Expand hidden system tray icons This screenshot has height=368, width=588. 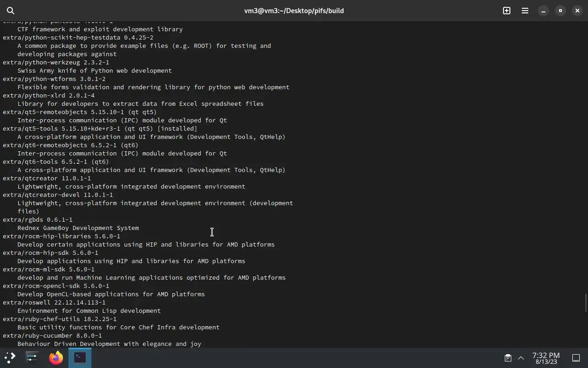(x=521, y=358)
